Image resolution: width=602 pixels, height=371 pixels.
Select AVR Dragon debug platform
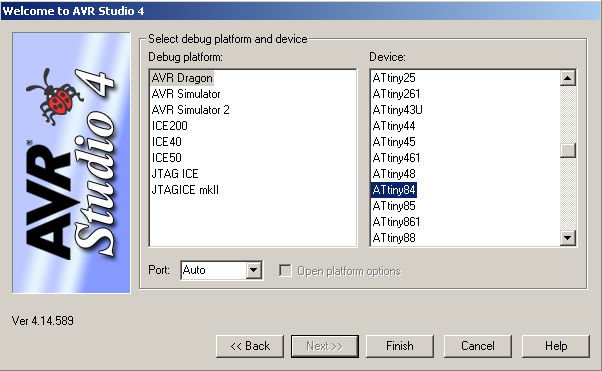[182, 78]
